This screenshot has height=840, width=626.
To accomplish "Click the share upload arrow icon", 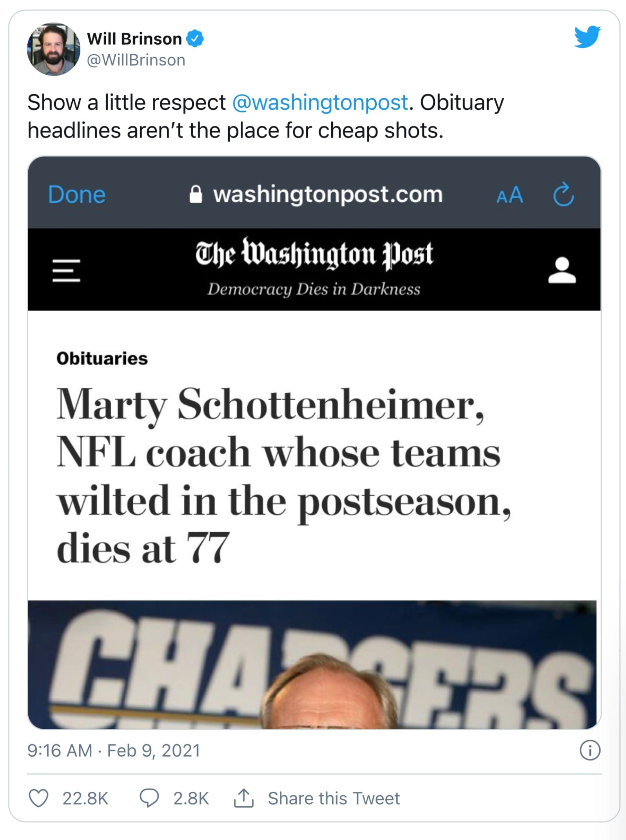I will click(244, 798).
